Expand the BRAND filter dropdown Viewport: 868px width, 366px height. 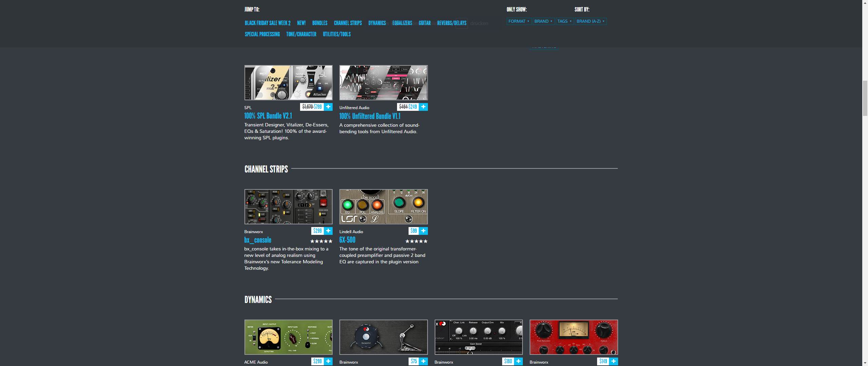[543, 21]
